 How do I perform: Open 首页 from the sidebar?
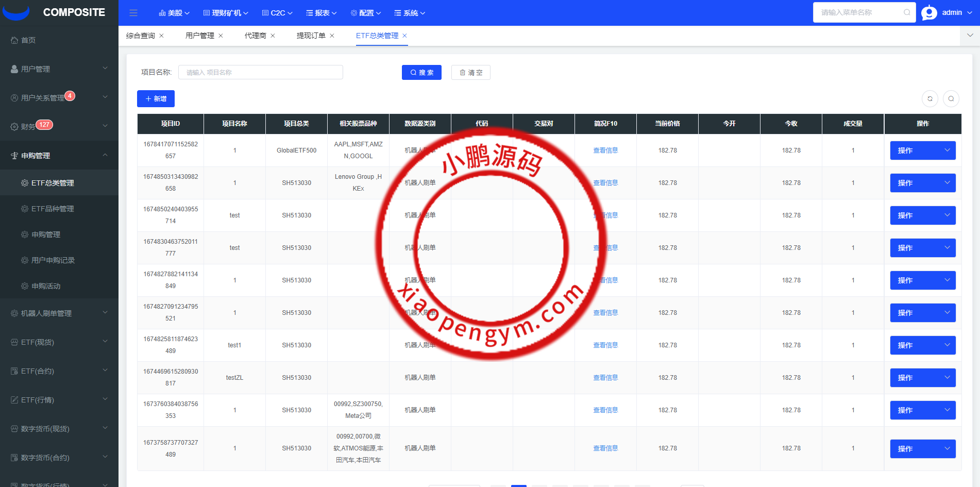point(28,40)
